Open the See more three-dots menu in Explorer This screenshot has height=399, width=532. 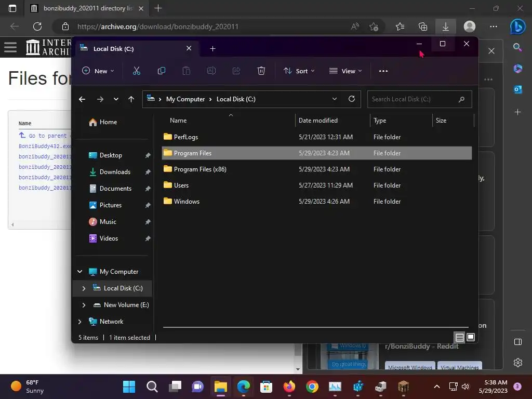[x=383, y=71]
